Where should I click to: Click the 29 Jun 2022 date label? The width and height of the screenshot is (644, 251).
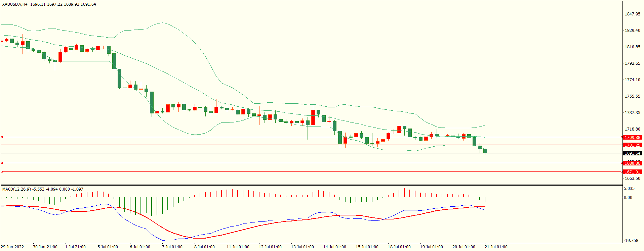tap(12, 247)
